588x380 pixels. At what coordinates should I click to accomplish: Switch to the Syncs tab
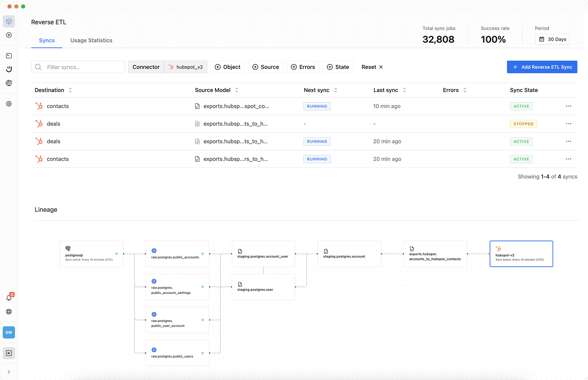(x=47, y=40)
